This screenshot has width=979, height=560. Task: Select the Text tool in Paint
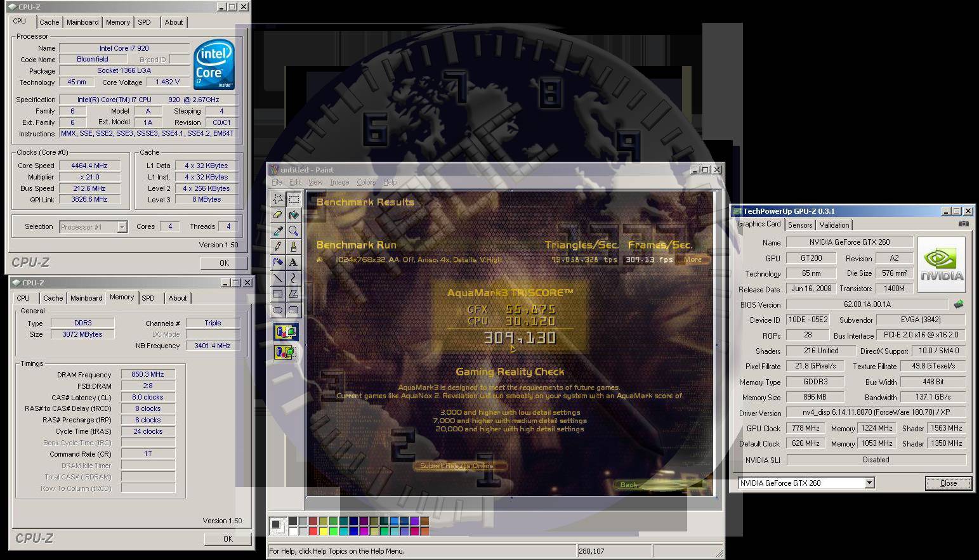(x=293, y=262)
